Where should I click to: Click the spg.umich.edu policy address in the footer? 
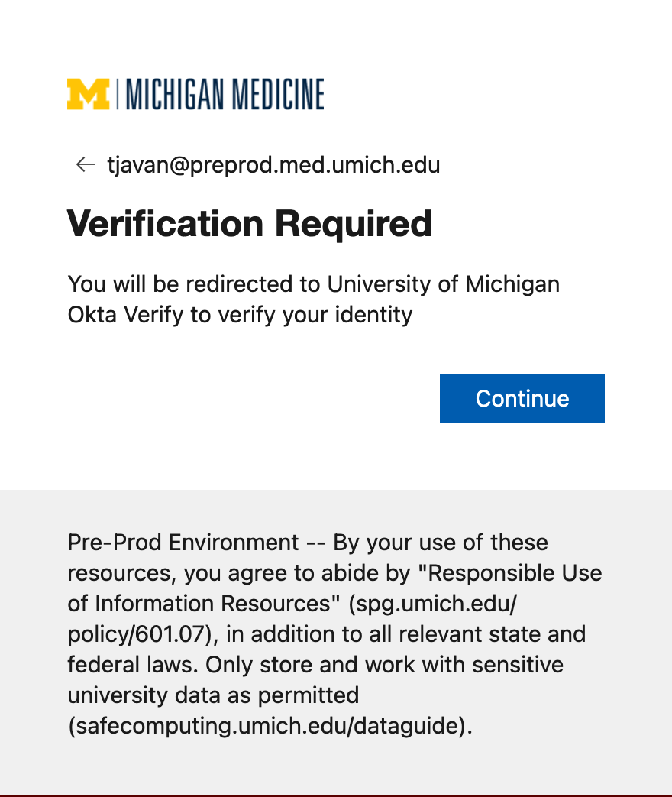click(x=432, y=604)
